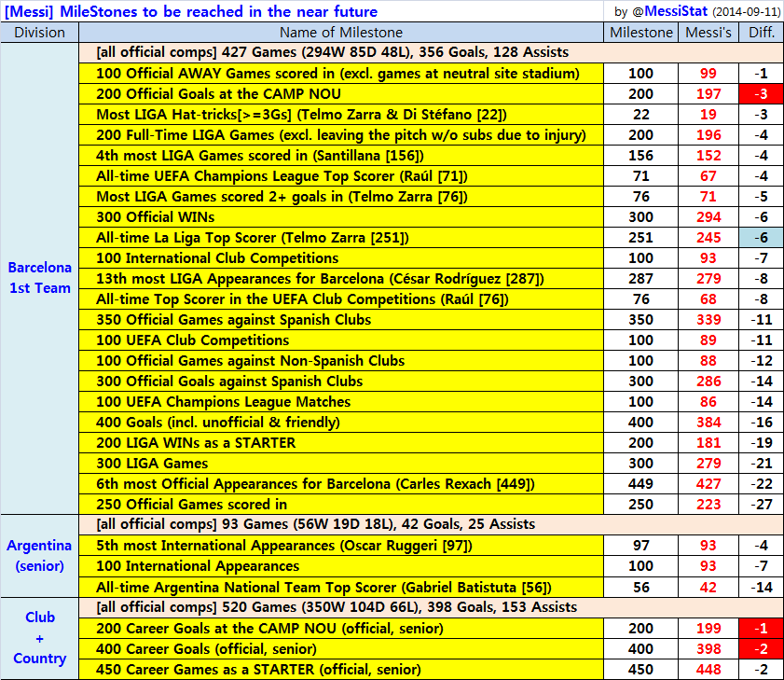Select the Messi's column header
The height and width of the screenshot is (680, 784).
click(708, 33)
